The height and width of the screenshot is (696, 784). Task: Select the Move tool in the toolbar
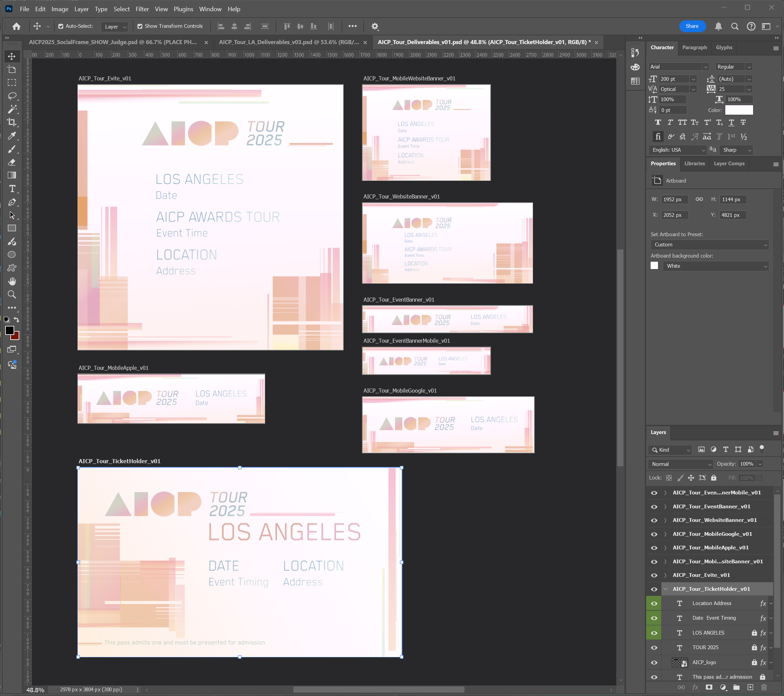tap(12, 56)
